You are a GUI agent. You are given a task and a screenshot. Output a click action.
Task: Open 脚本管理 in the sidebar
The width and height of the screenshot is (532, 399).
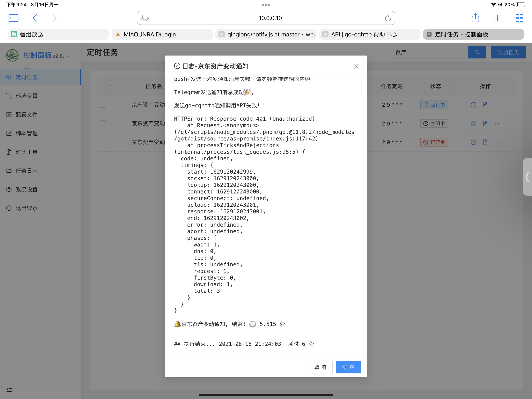point(40,133)
